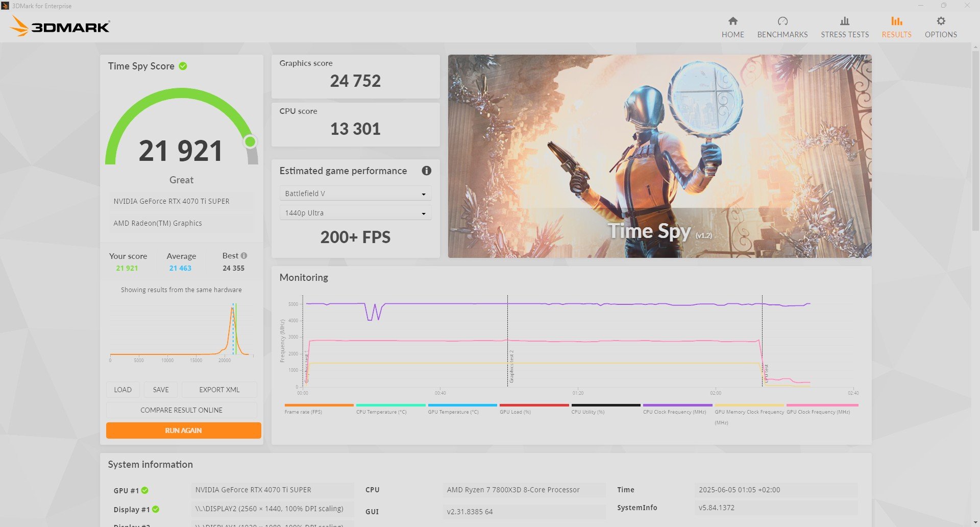980x527 pixels.
Task: Click the Best score 24 355
Action: click(233, 268)
